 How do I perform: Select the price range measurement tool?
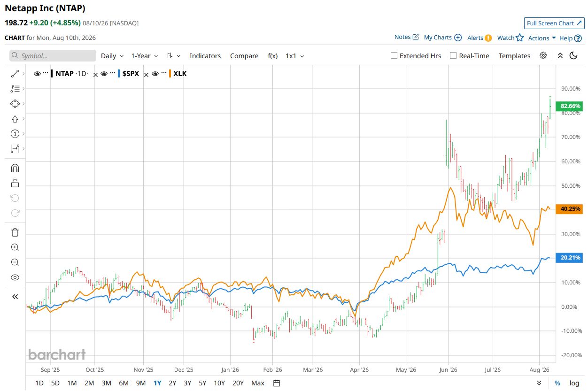[x=15, y=149]
